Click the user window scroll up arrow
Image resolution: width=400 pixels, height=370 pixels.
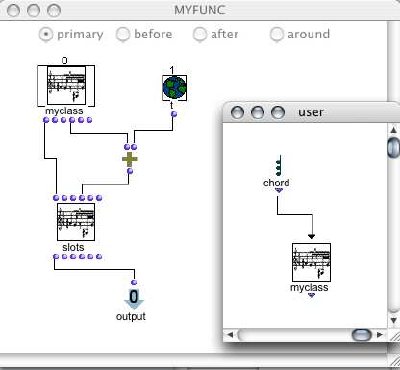pos(394,130)
